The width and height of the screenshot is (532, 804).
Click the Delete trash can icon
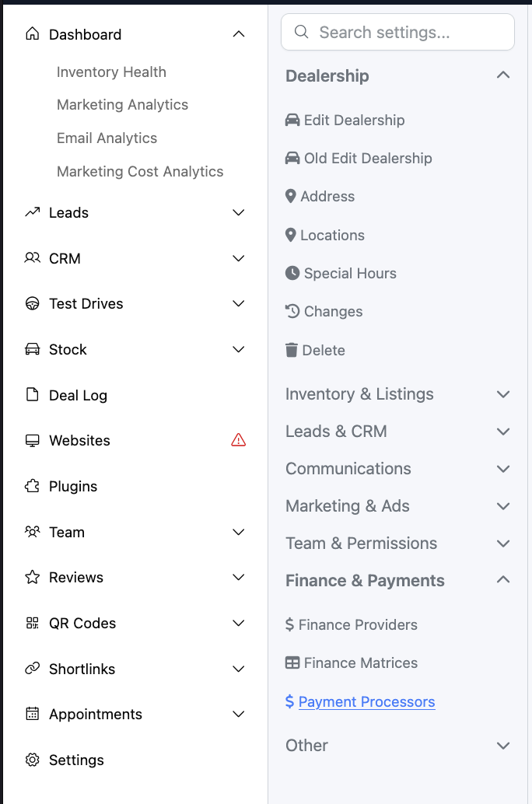pos(292,350)
